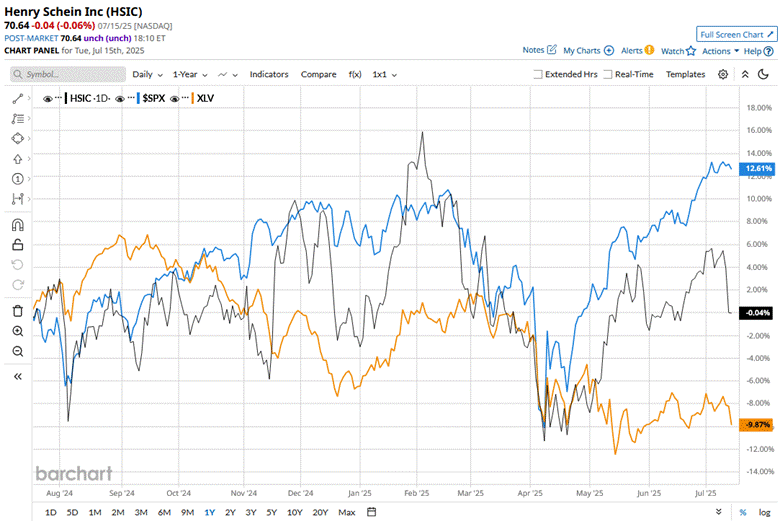This screenshot has height=524, width=780.
Task: Toggle the lock drawings padlock
Action: pyautogui.click(x=17, y=244)
